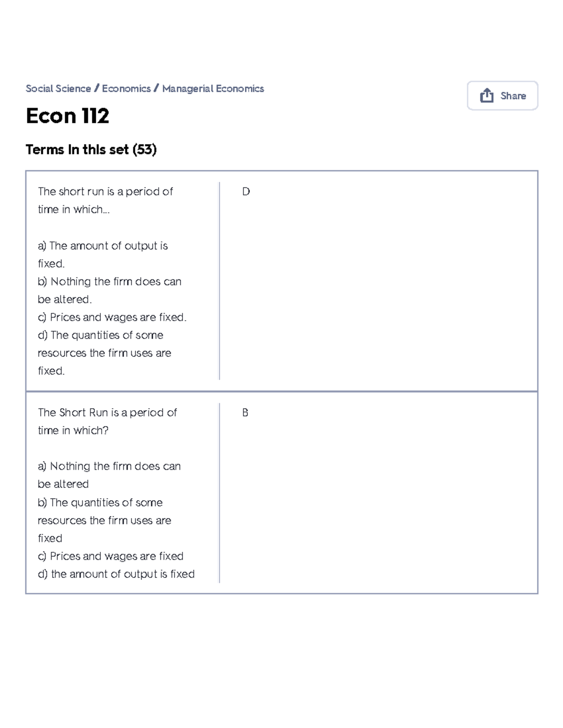
Task: Select the question text on the second card
Action: [x=107, y=421]
